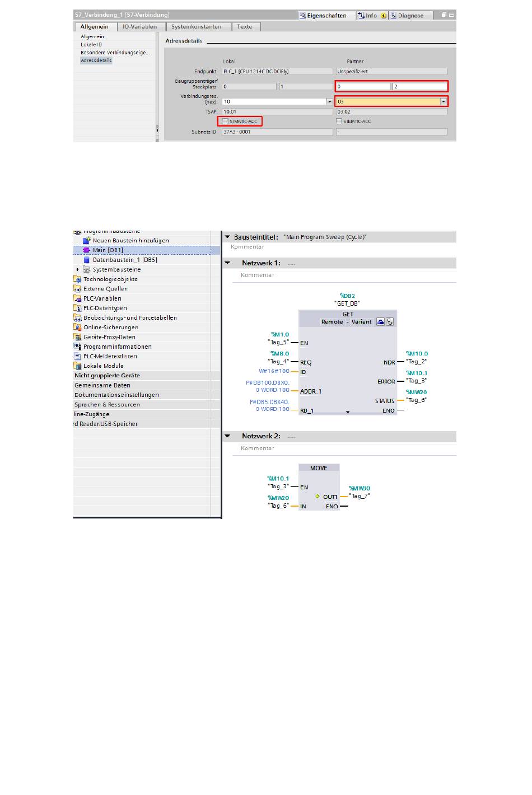Click the PLC-Variablen icon
Image resolution: width=532 pixels, height=795 pixels.
pyautogui.click(x=77, y=298)
